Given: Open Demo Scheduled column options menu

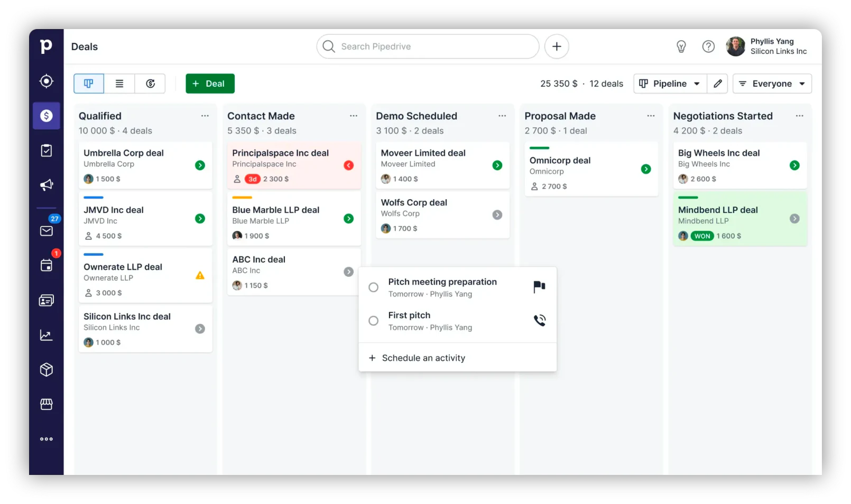Looking at the screenshot, I should tap(502, 116).
